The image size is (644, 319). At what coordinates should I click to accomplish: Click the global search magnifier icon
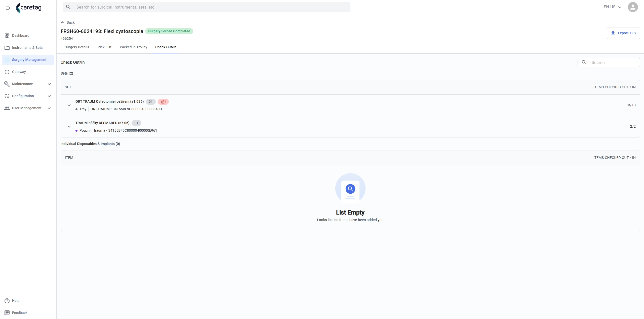(68, 7)
